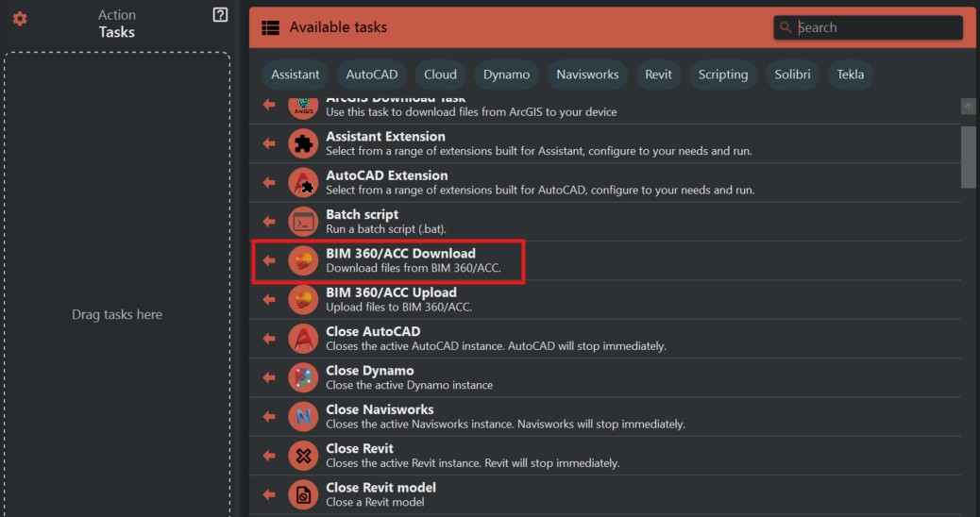Filter tasks by Cloud category
Screen dimensions: 980x517
tap(440, 75)
